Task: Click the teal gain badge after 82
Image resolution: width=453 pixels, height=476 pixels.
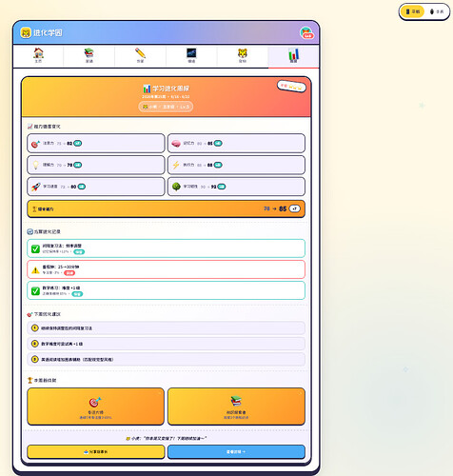Action: pyautogui.click(x=78, y=144)
